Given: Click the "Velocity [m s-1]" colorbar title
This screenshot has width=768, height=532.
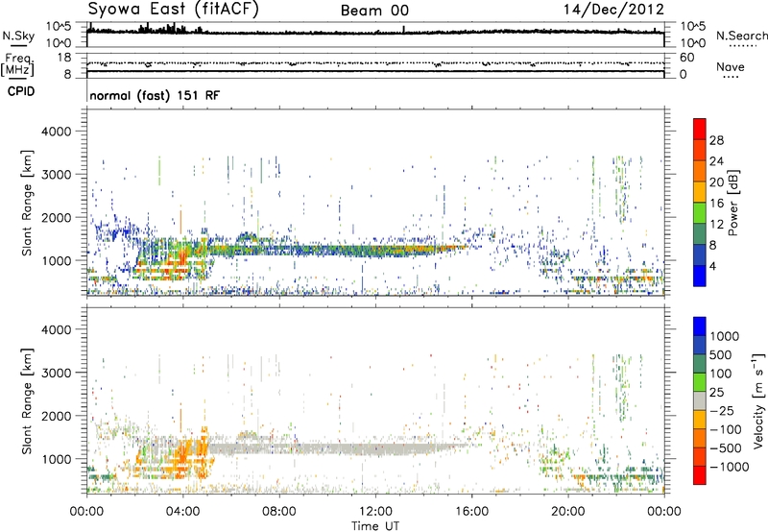Looking at the screenshot, I should pyautogui.click(x=758, y=400).
